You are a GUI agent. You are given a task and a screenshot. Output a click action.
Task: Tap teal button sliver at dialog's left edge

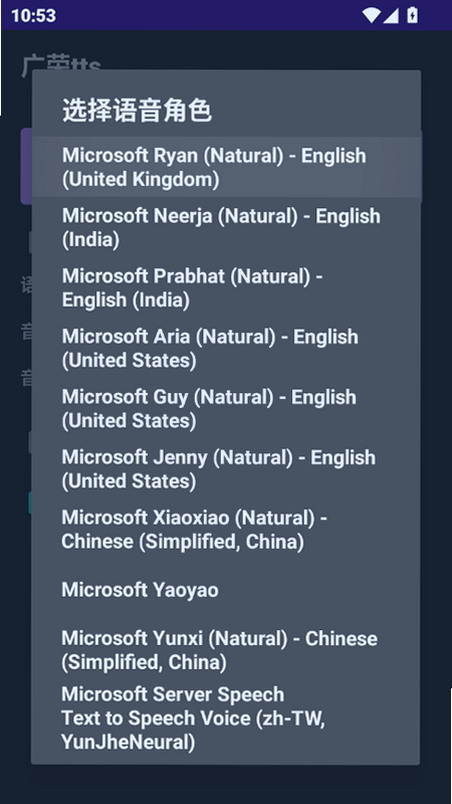(x=30, y=502)
